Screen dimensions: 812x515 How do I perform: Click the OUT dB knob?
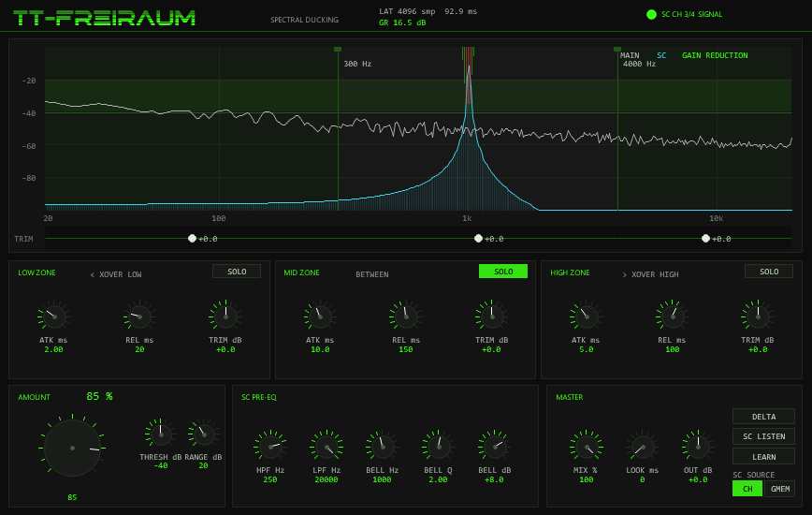[x=698, y=447]
